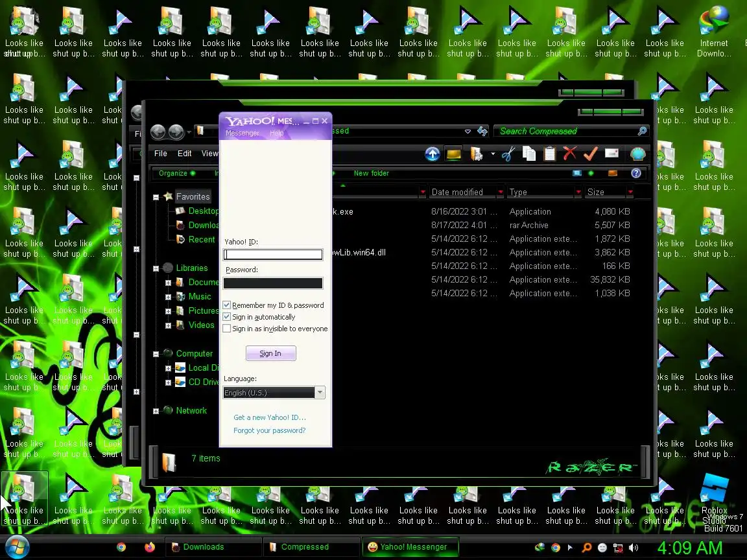The image size is (747, 560).
Task: Click the Windows Start orb
Action: click(x=16, y=547)
